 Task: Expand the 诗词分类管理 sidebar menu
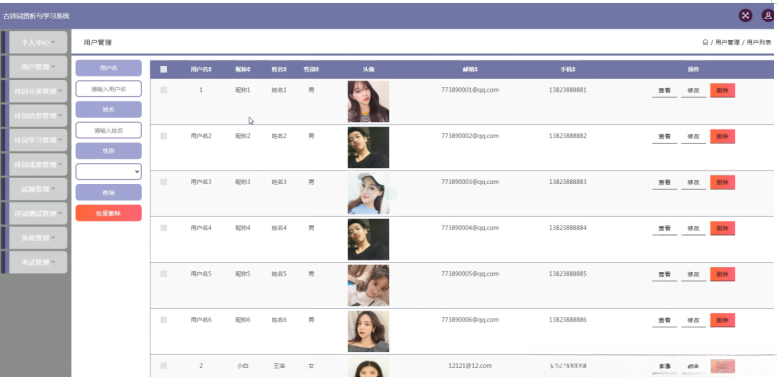click(38, 91)
